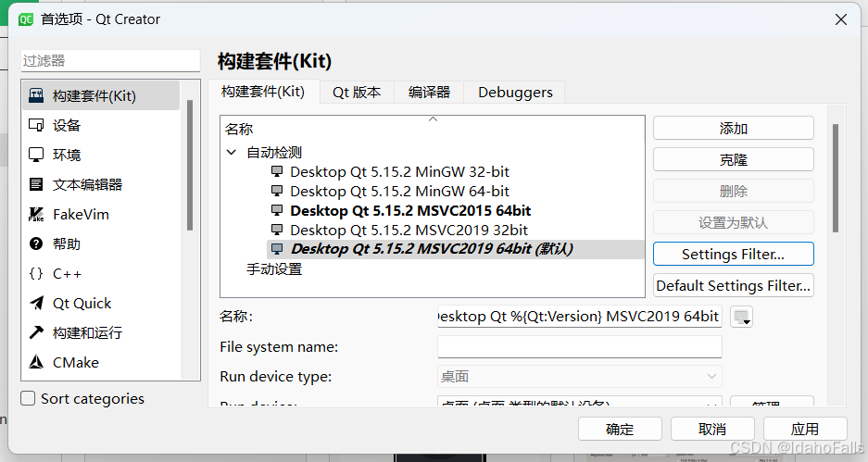This screenshot has width=868, height=462.
Task: Click the 设置为默认 button
Action: (x=734, y=222)
